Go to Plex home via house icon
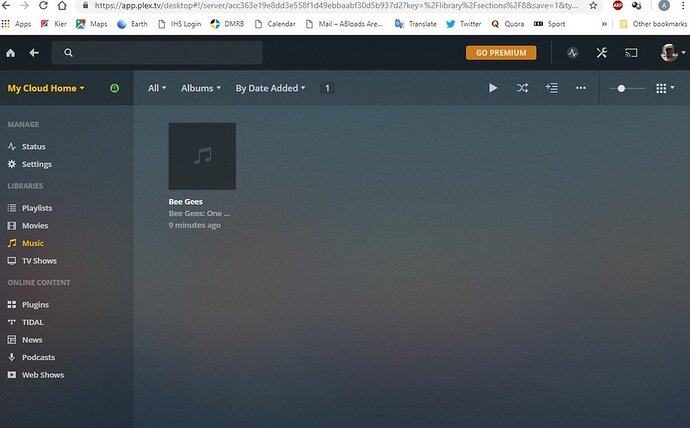The width and height of the screenshot is (690, 428). [x=11, y=53]
